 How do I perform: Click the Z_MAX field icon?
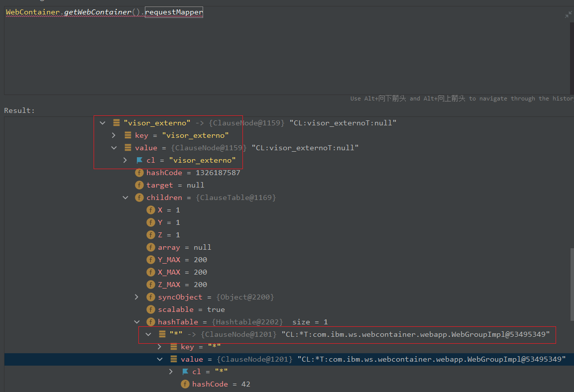tap(150, 285)
